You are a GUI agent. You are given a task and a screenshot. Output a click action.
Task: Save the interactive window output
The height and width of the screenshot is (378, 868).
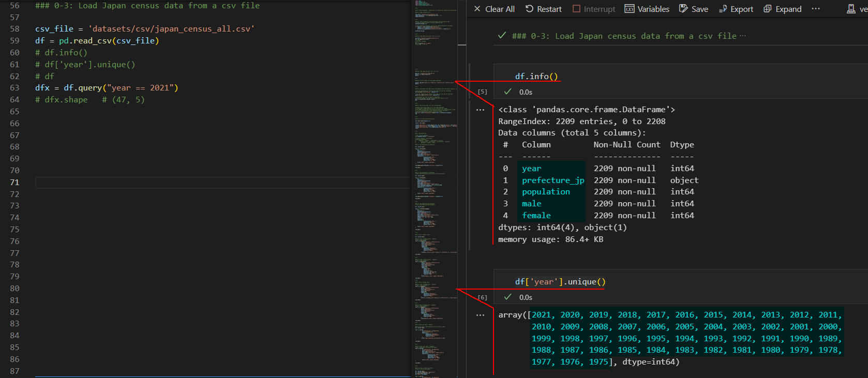pos(693,9)
